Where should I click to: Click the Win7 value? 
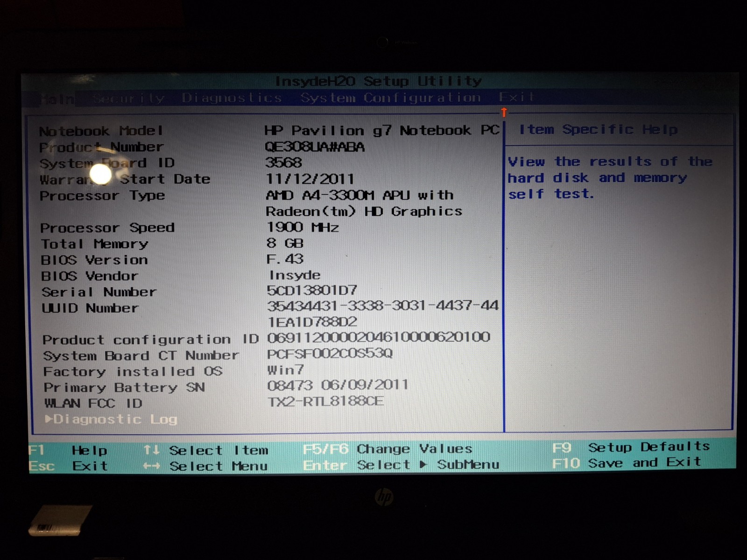[x=286, y=370]
